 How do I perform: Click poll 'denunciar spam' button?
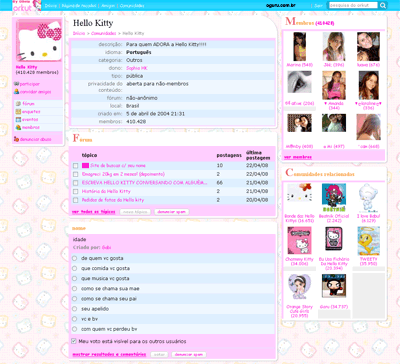coord(189,355)
